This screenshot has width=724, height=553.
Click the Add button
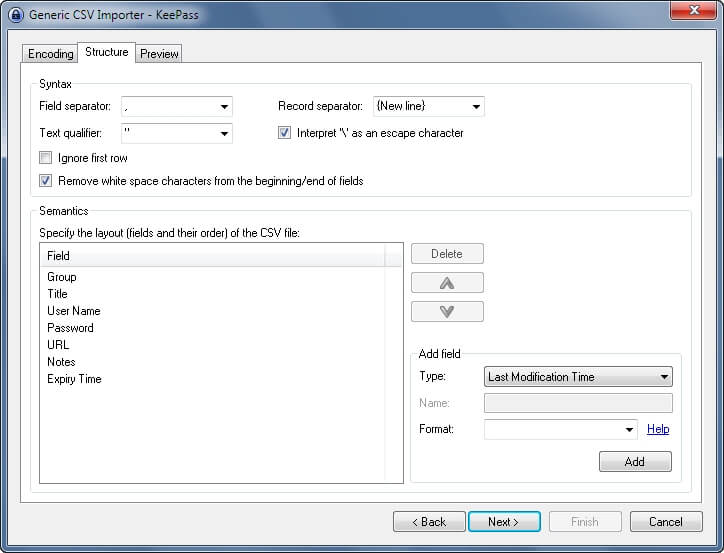point(635,462)
